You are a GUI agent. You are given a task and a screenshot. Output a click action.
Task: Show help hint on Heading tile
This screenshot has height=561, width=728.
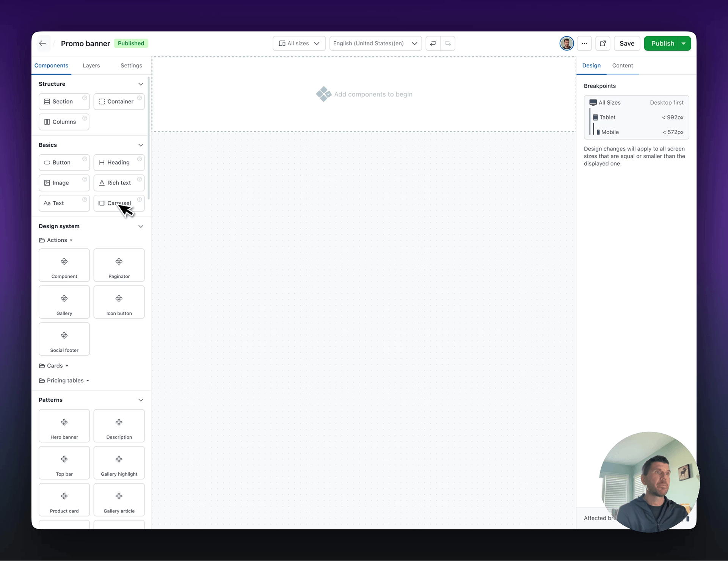click(x=140, y=159)
